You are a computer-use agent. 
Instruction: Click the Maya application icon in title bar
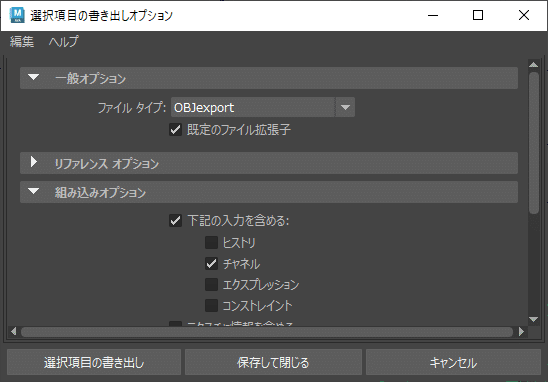(x=17, y=15)
